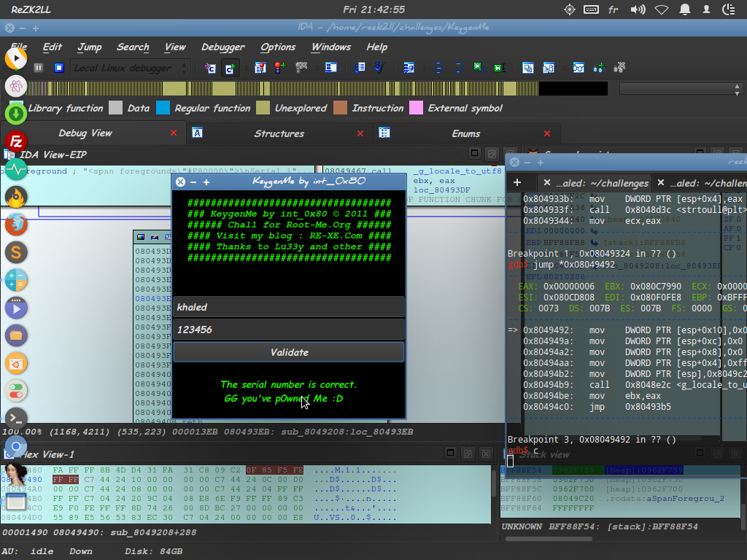Image resolution: width=747 pixels, height=560 pixels.
Task: Open the Jump menu
Action: [90, 47]
